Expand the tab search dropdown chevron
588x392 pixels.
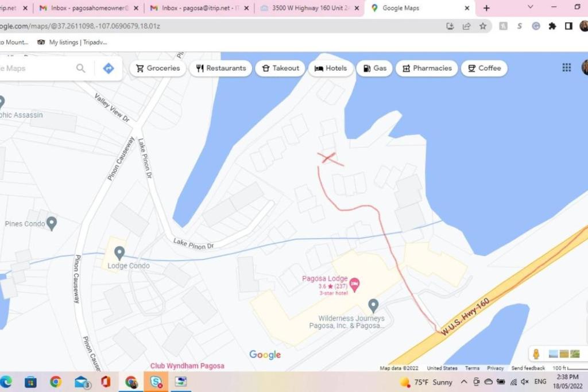pyautogui.click(x=530, y=7)
